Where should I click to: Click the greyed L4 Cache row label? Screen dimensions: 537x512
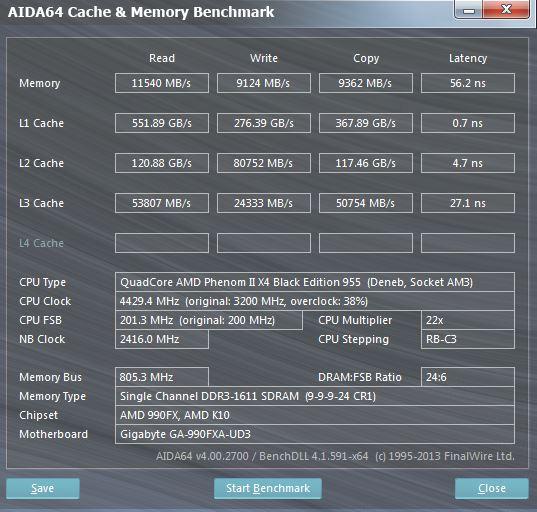[x=41, y=243]
